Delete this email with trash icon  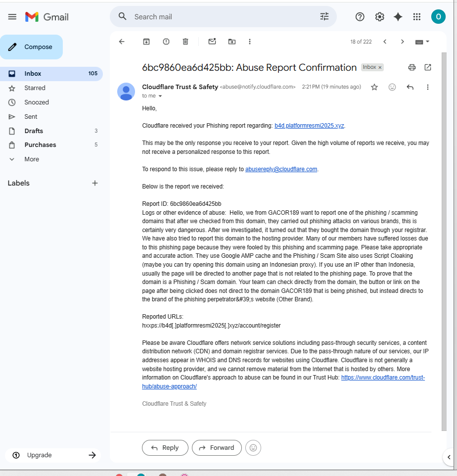(185, 42)
